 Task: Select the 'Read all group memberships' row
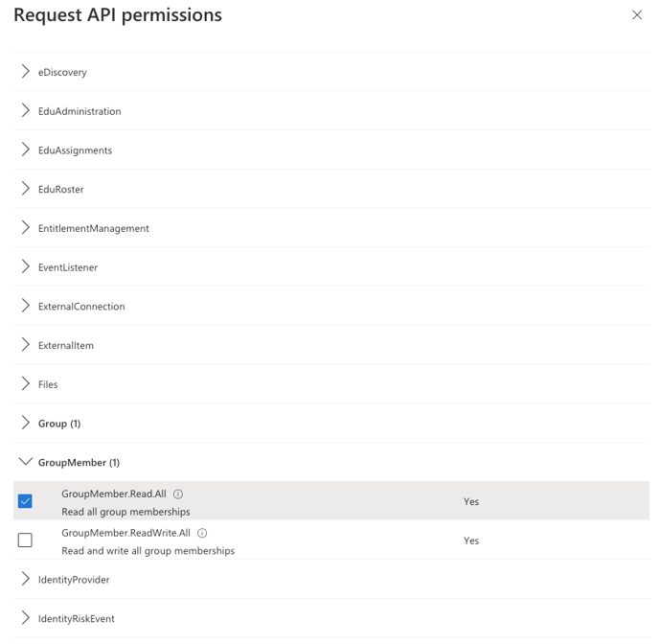(125, 512)
